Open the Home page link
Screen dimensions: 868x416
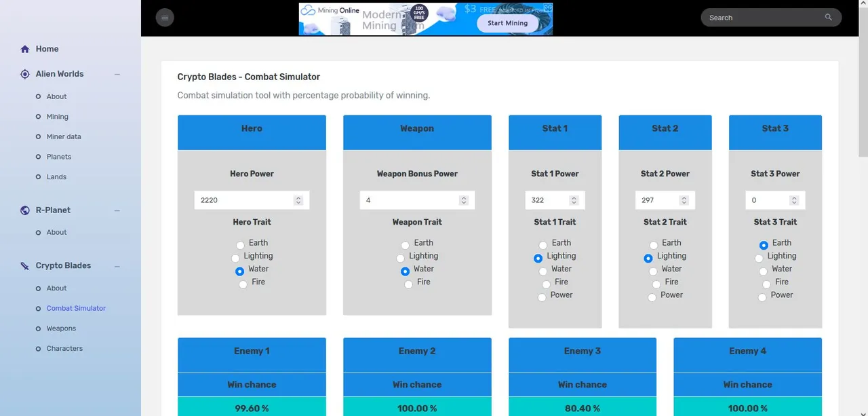[x=47, y=49]
